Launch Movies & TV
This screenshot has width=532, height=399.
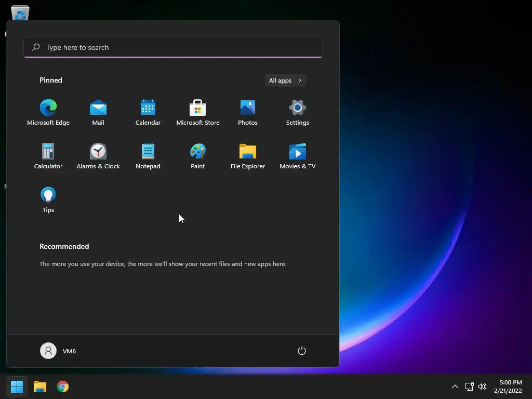click(x=298, y=156)
